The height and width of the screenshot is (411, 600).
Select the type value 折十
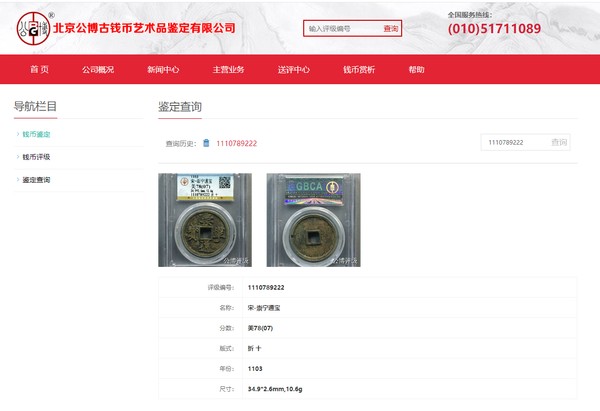[254, 348]
